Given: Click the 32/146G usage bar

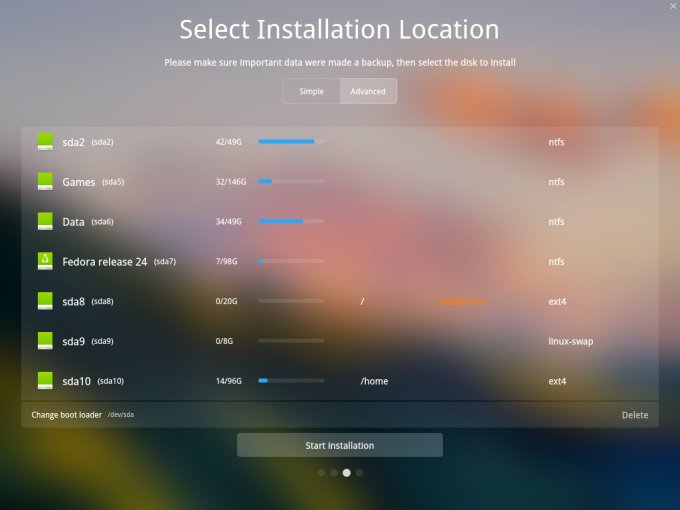Looking at the screenshot, I should point(291,181).
